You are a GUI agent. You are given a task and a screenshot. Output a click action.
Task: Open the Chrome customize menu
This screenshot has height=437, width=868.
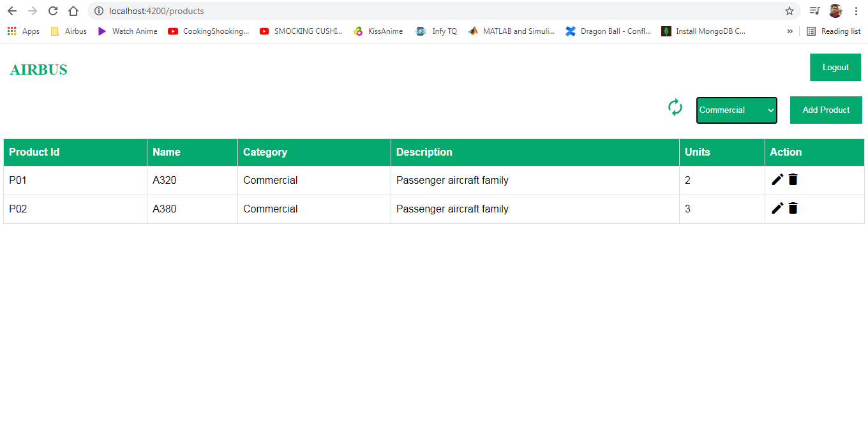[857, 11]
